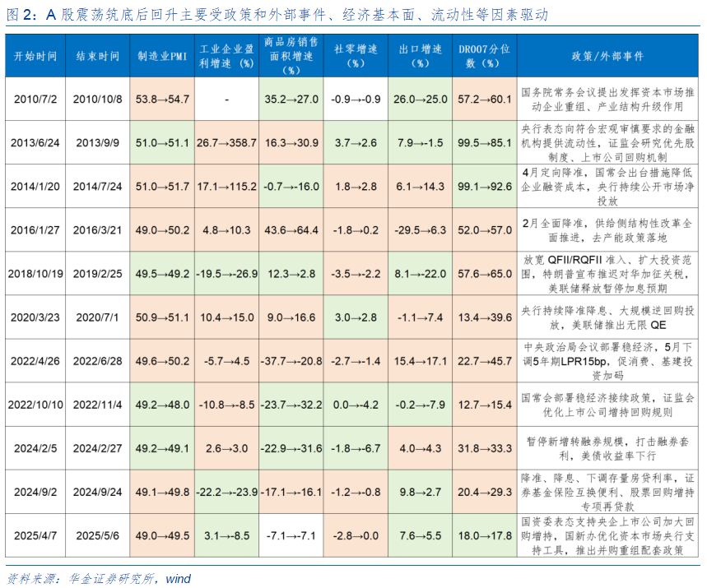Screen dimensions: 707x588
Task: Select start date cell 2014/1/20
Action: tap(35, 187)
